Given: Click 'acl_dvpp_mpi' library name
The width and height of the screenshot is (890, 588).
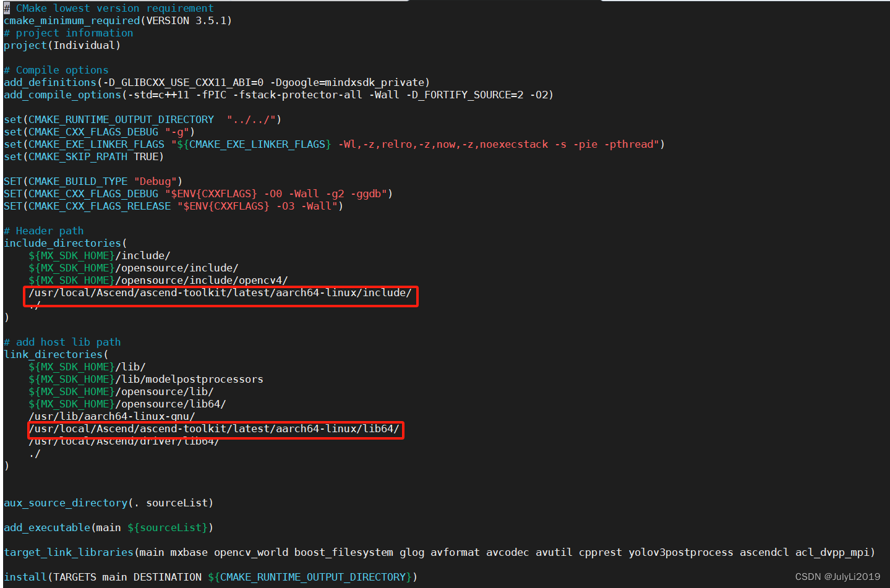Looking at the screenshot, I should pyautogui.click(x=832, y=552).
